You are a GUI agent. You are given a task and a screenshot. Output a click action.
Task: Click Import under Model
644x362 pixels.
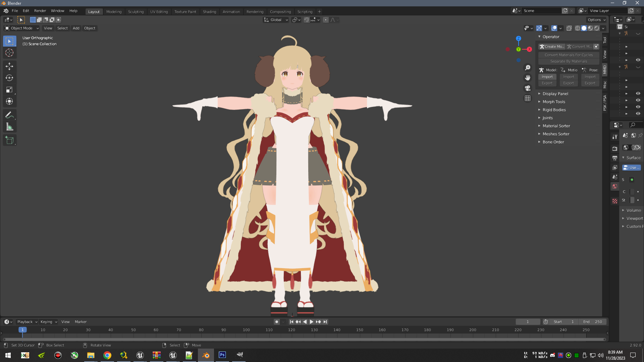click(x=547, y=77)
